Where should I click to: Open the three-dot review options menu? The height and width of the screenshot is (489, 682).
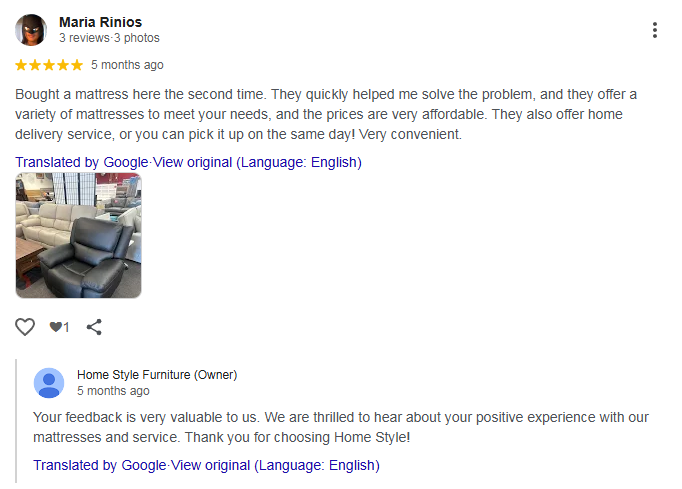pos(655,30)
